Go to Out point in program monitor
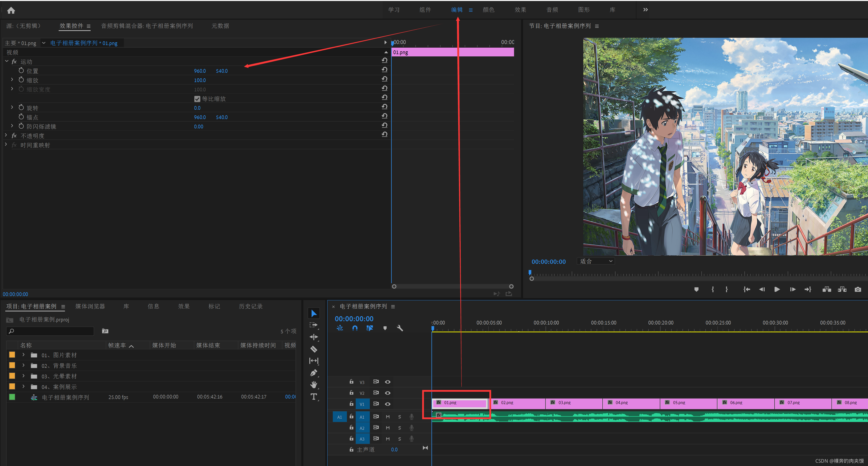Image resolution: width=868 pixels, height=466 pixels. [x=808, y=290]
